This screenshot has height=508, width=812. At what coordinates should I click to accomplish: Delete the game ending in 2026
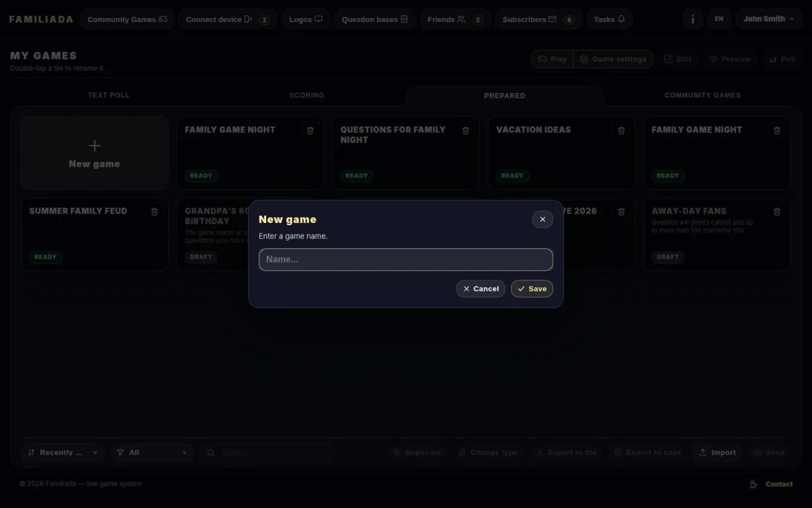[621, 212]
